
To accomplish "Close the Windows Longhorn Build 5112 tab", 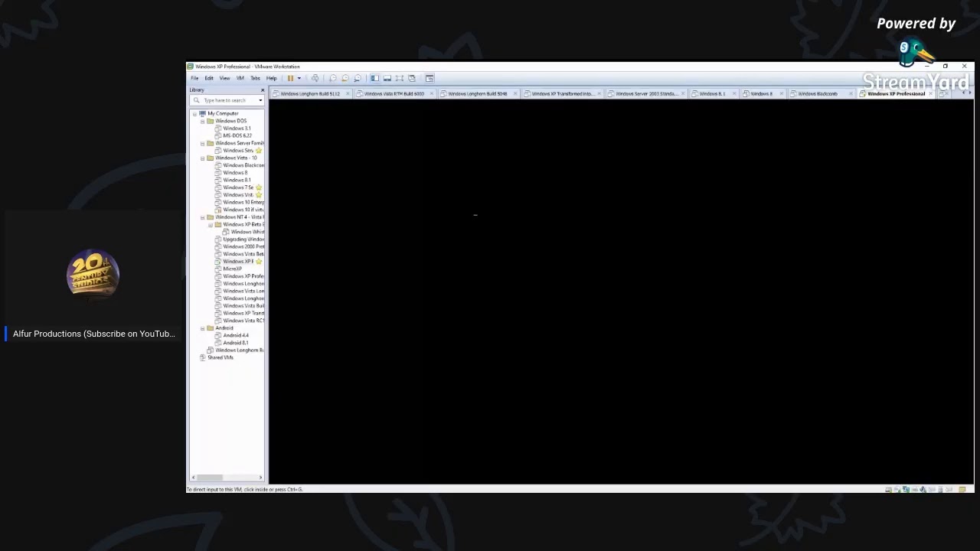I will tap(348, 93).
